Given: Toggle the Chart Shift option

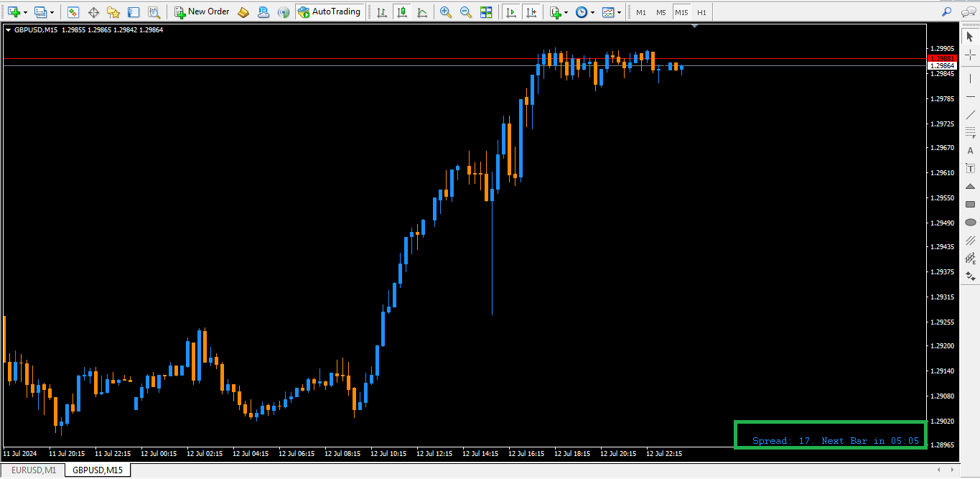Looking at the screenshot, I should pos(531,12).
